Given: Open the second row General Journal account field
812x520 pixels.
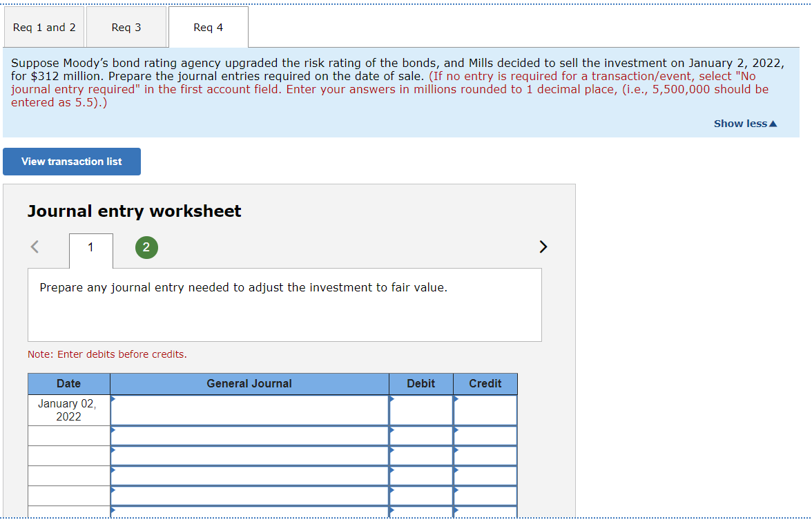Looking at the screenshot, I should [250, 436].
